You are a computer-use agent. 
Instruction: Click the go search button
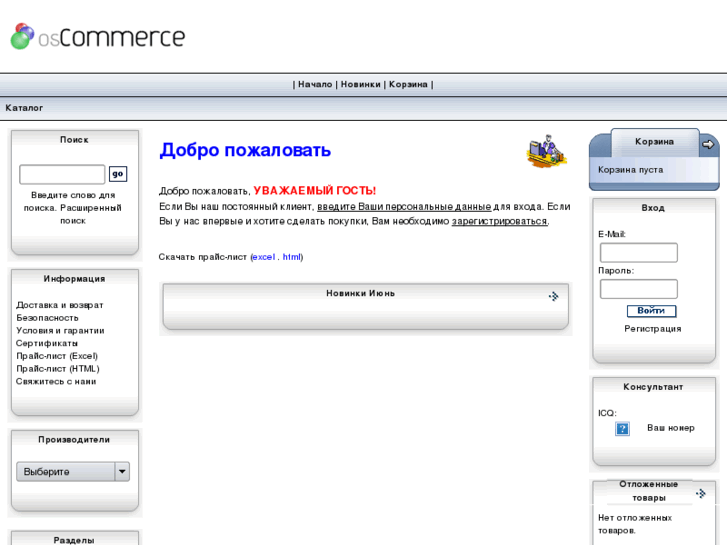[x=118, y=174]
